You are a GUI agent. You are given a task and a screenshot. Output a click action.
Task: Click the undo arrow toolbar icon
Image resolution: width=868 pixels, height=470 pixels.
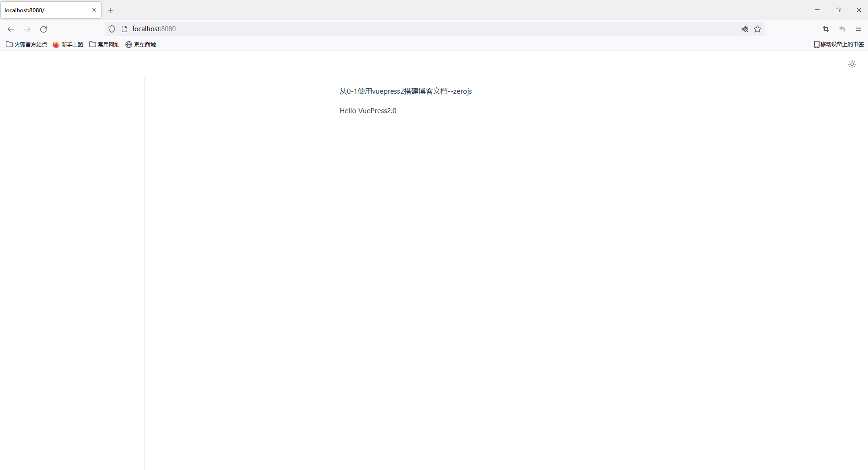click(x=842, y=29)
